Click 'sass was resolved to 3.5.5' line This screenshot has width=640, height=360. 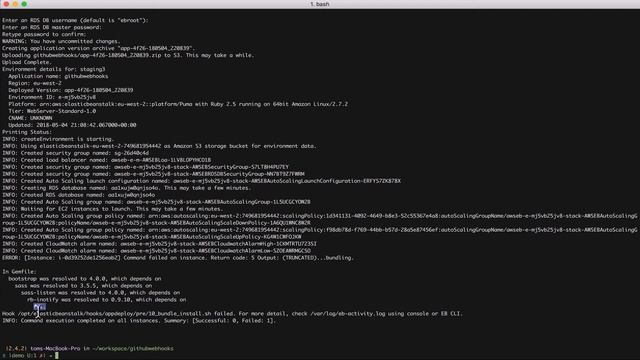pos(83,285)
